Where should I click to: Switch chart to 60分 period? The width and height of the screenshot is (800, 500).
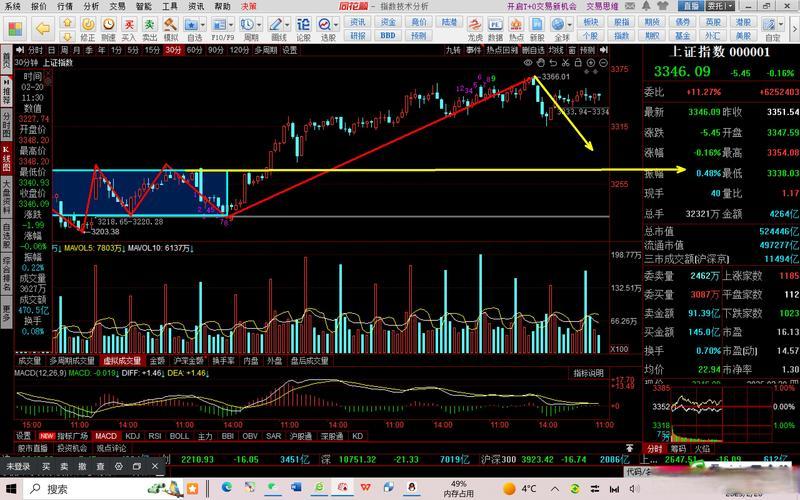pyautogui.click(x=195, y=49)
